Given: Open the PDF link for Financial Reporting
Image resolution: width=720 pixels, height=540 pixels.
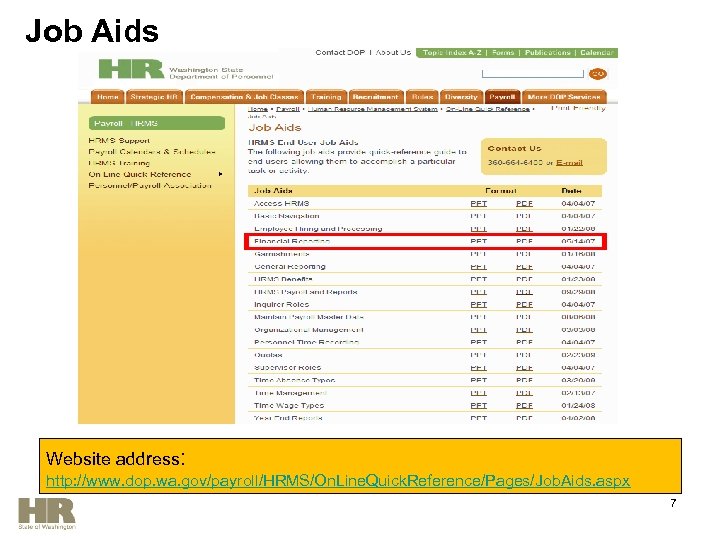Looking at the screenshot, I should (x=524, y=241).
